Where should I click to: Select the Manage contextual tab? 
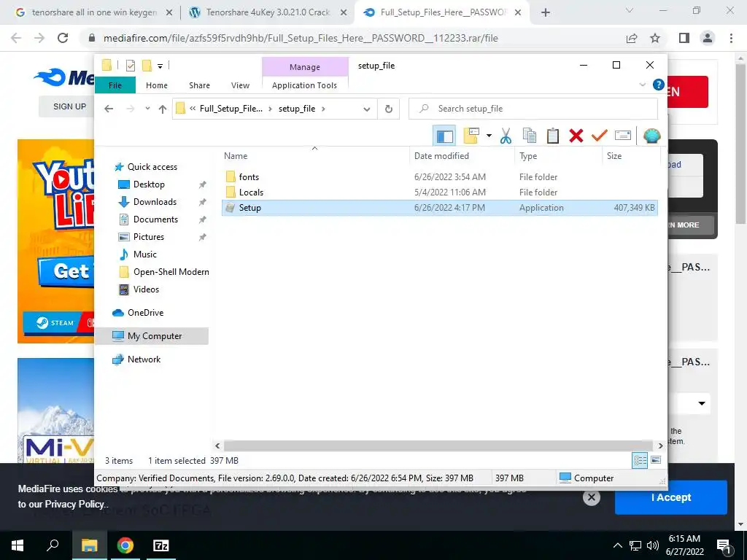[x=305, y=67]
